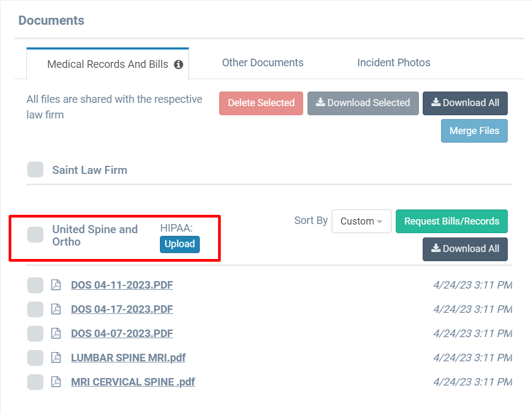
Task: Tick the LUMBAR SPINE MRI.pdf checkbox
Action: (x=36, y=358)
